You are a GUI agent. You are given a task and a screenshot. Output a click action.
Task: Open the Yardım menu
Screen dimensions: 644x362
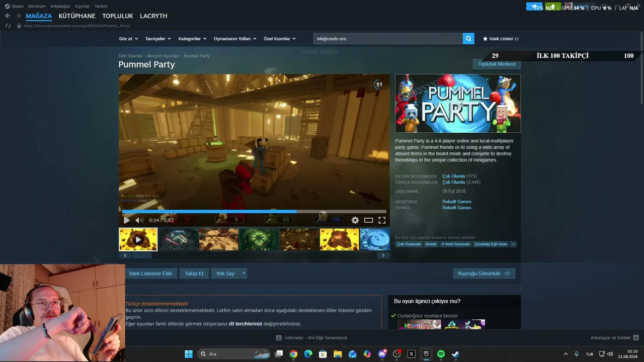(x=101, y=6)
